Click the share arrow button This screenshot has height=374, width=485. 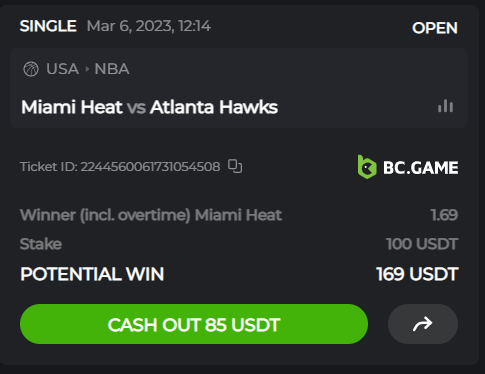coord(423,324)
